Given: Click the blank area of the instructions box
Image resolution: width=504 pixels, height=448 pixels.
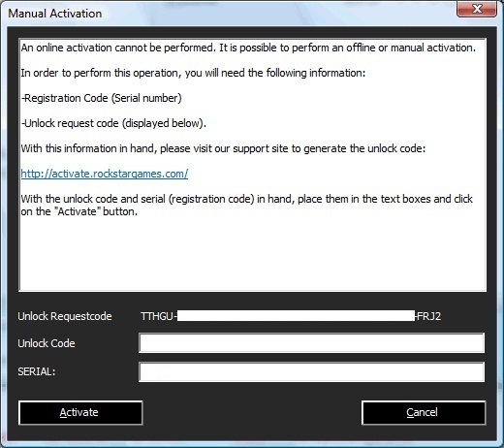Looking at the screenshot, I should 252,255.
